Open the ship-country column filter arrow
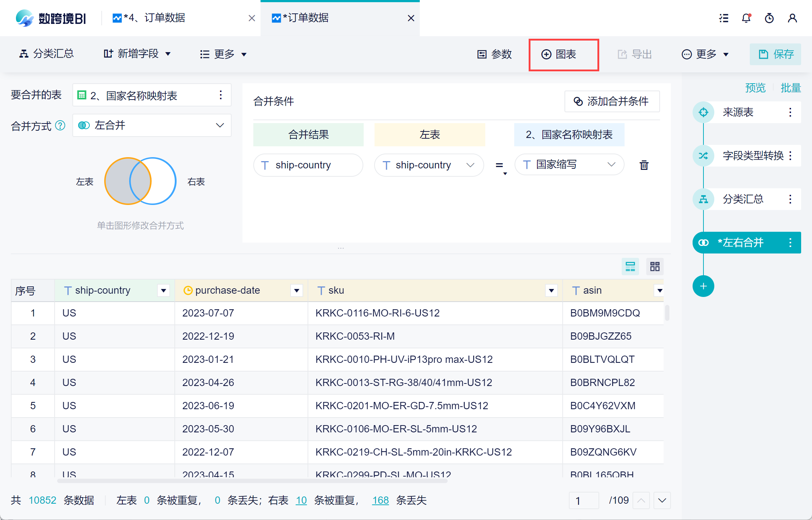The width and height of the screenshot is (812, 520). point(164,290)
